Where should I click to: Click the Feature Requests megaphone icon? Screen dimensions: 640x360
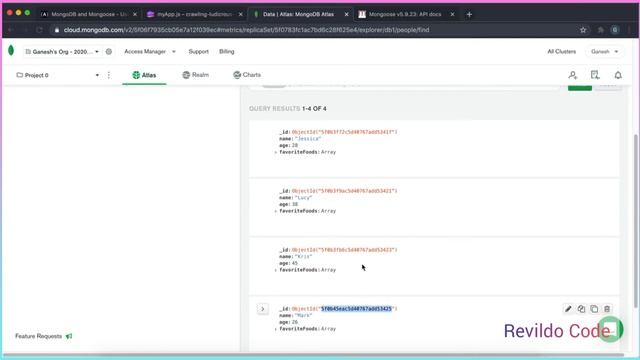click(69, 336)
